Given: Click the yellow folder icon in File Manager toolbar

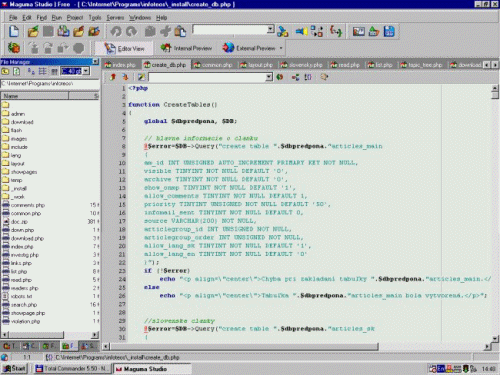Looking at the screenshot, I should (x=5, y=71).
